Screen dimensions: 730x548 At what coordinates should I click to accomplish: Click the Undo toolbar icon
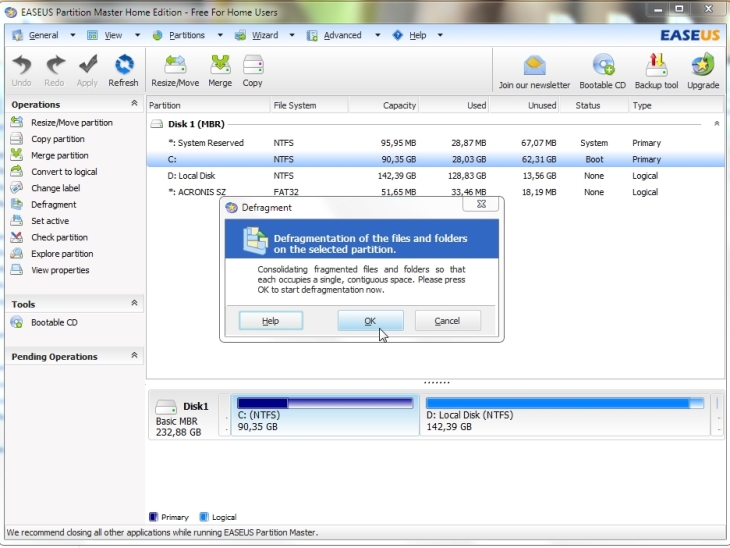coord(21,71)
